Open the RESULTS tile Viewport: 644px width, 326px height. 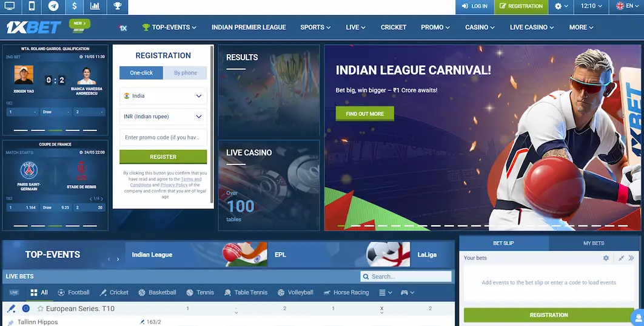269,90
